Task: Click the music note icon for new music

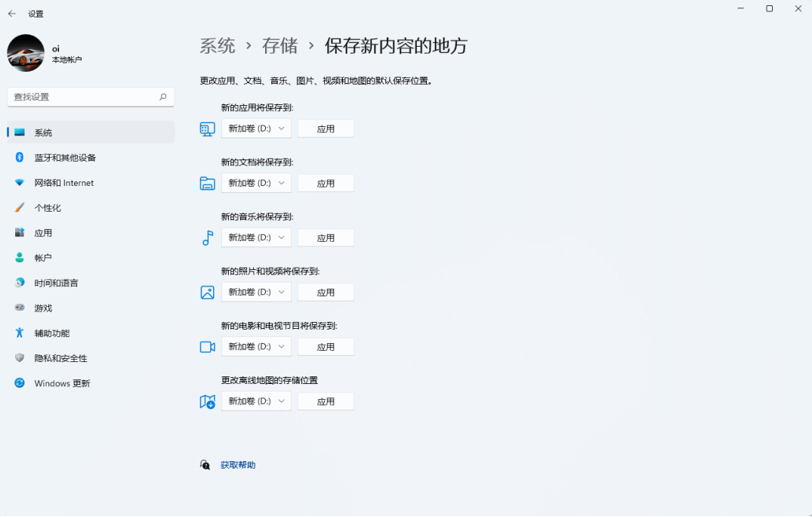Action: (207, 237)
